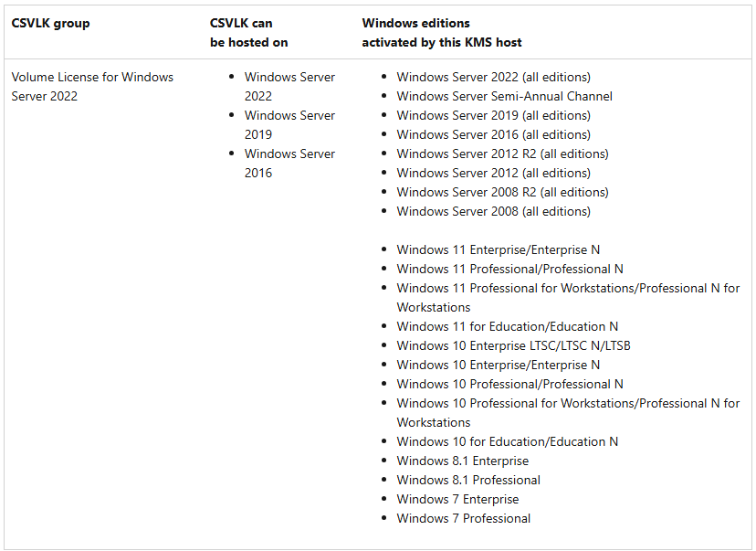Click 'Windows Server 2022 (all editions)' entry
Image resolution: width=756 pixels, height=551 pixels.
tap(493, 77)
